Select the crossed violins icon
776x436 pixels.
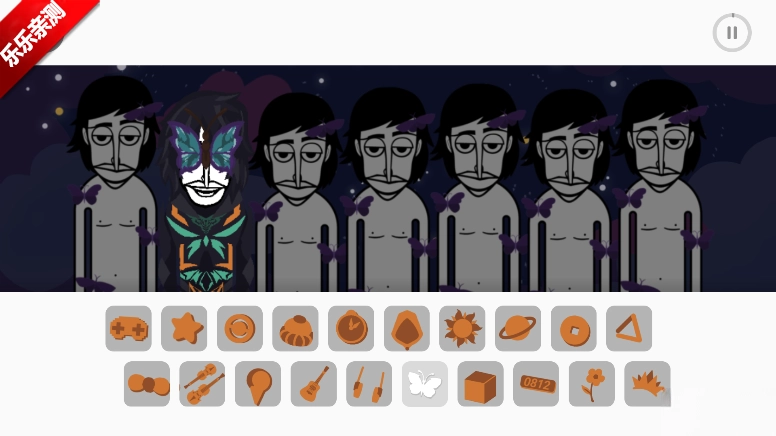tap(202, 384)
